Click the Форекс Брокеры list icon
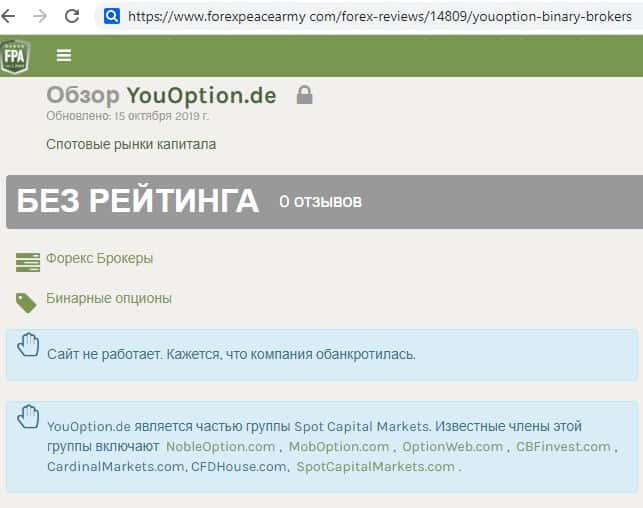643x508 pixels. (28, 262)
